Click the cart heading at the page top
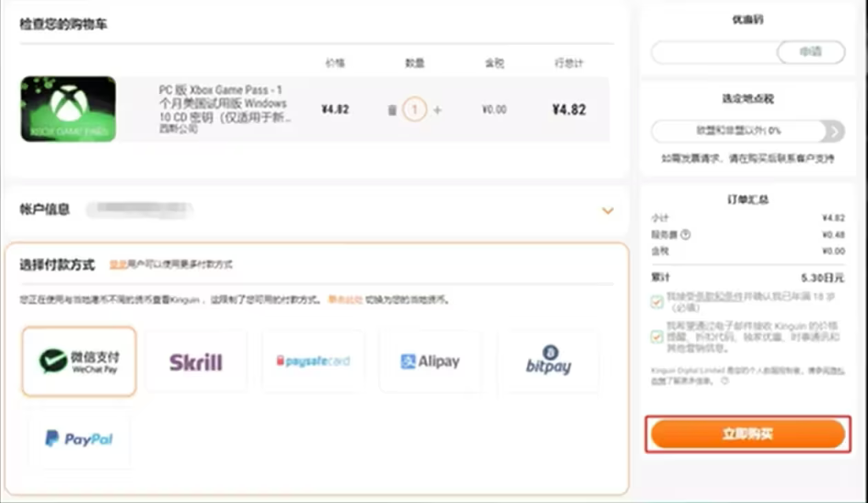This screenshot has height=503, width=868. [63, 25]
